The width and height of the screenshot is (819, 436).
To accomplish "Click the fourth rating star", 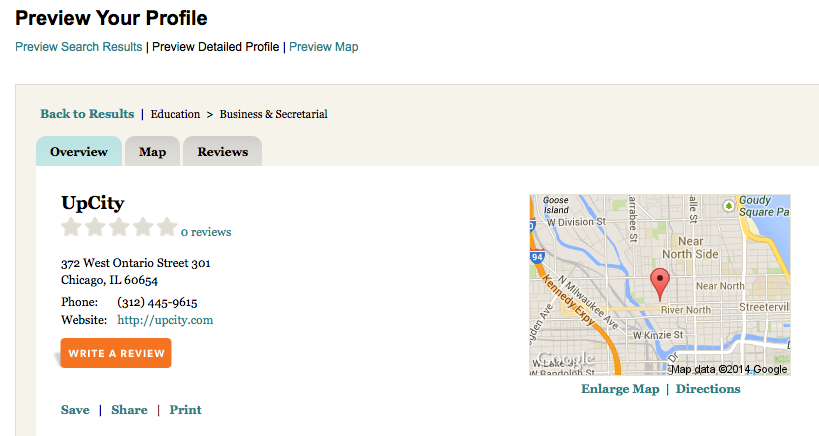I will pos(143,228).
